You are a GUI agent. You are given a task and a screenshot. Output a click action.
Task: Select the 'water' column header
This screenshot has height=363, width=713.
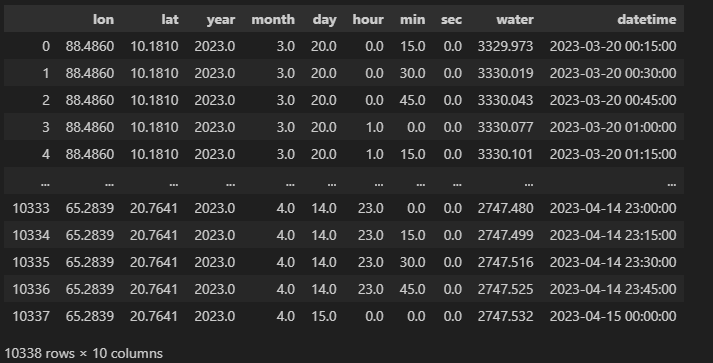pyautogui.click(x=515, y=20)
